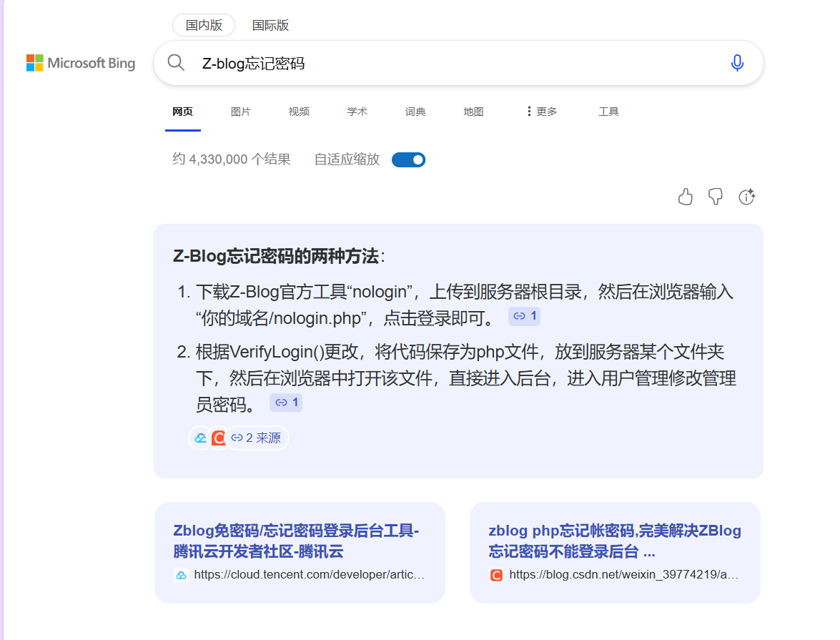840x640 pixels.
Task: Open the AI info sparkle icon
Action: click(747, 197)
